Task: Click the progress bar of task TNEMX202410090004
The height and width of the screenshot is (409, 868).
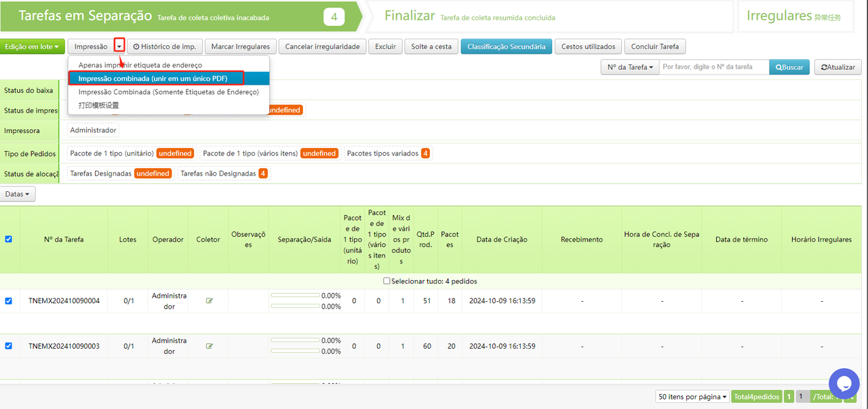Action: tap(295, 296)
